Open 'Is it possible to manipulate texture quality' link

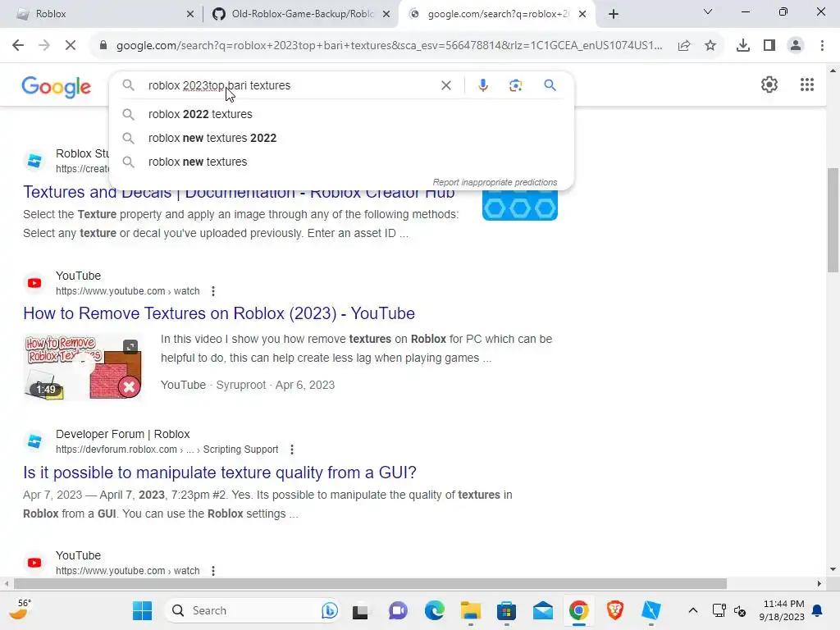coord(220,472)
